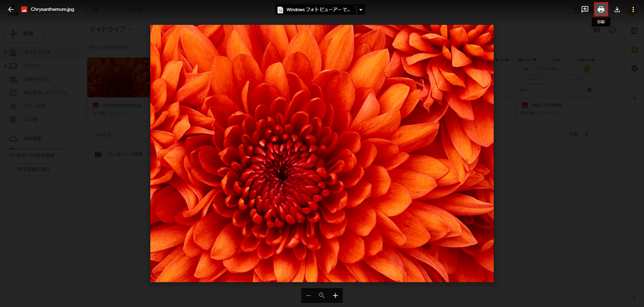This screenshot has width=644, height=307.
Task: Select スター付き in the sidebar
Action: point(34,106)
